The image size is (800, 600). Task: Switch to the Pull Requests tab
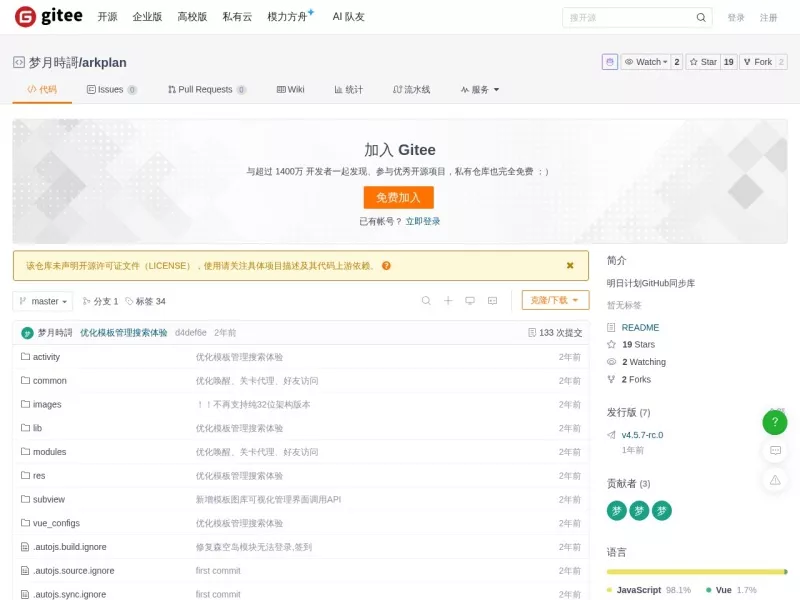coord(207,89)
